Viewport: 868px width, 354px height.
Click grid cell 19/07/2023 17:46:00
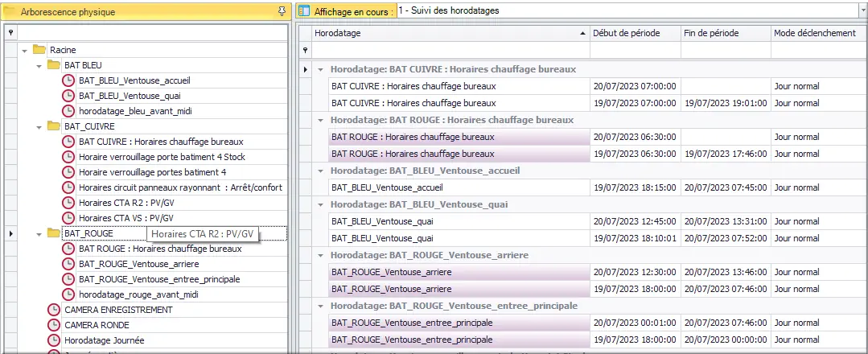[x=726, y=154]
